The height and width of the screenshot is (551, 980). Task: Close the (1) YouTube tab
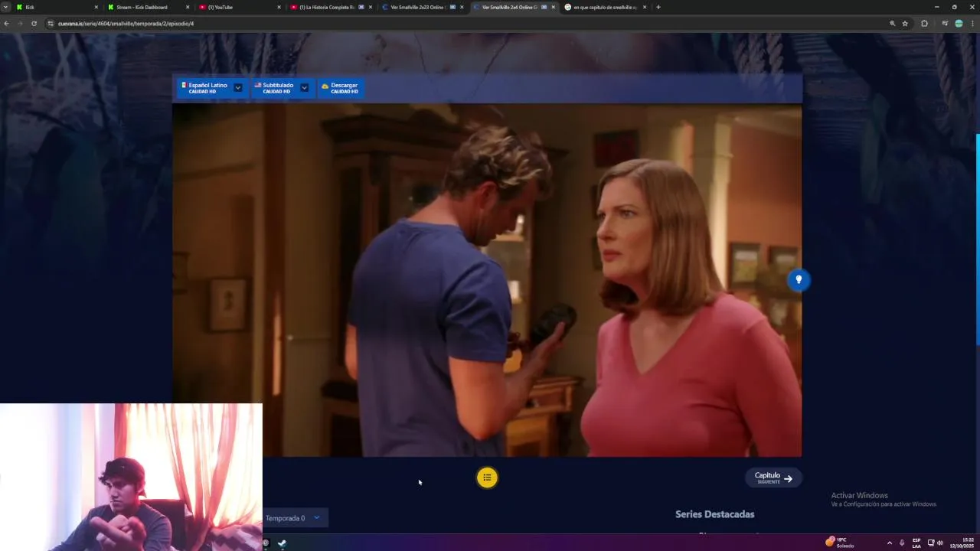coord(278,7)
